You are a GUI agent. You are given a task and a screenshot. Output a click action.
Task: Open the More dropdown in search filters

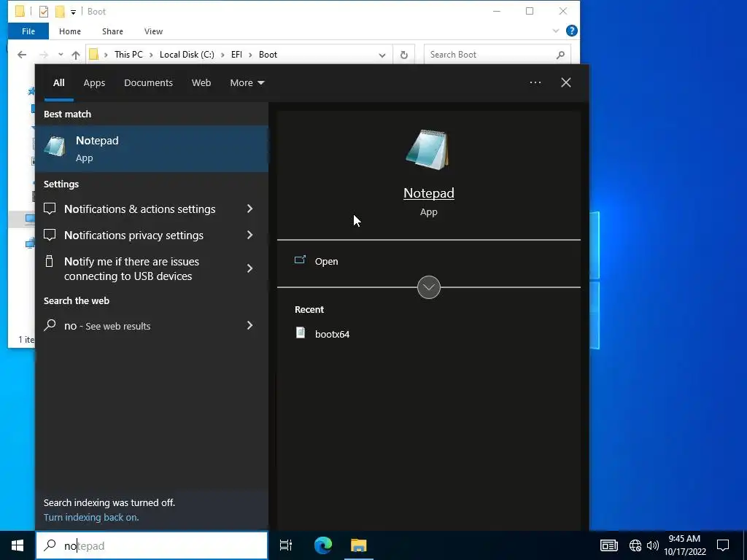pyautogui.click(x=247, y=83)
